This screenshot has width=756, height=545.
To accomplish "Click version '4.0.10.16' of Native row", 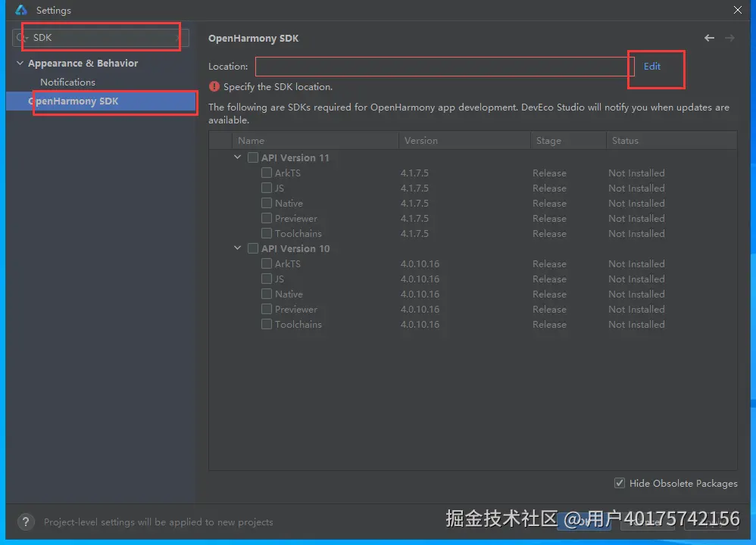I will 420,294.
